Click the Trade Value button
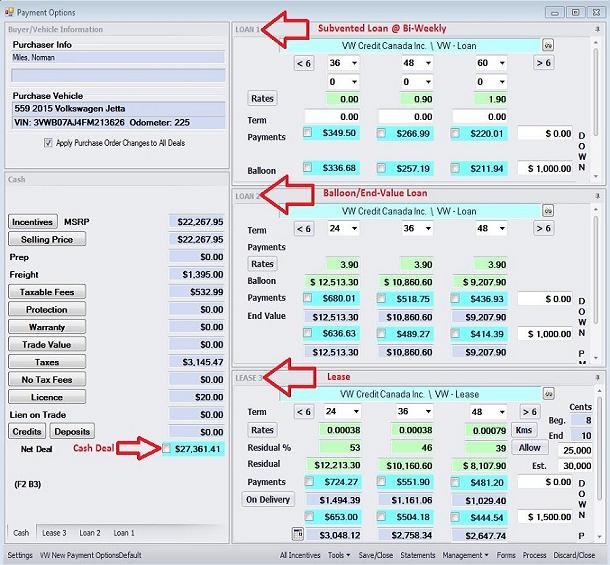This screenshot has height=565, width=610. pyautogui.click(x=47, y=345)
